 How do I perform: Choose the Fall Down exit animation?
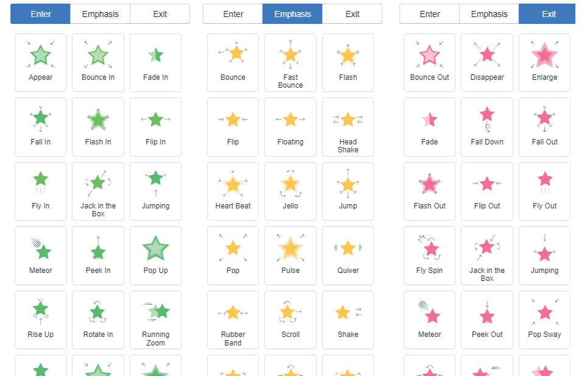pos(487,126)
